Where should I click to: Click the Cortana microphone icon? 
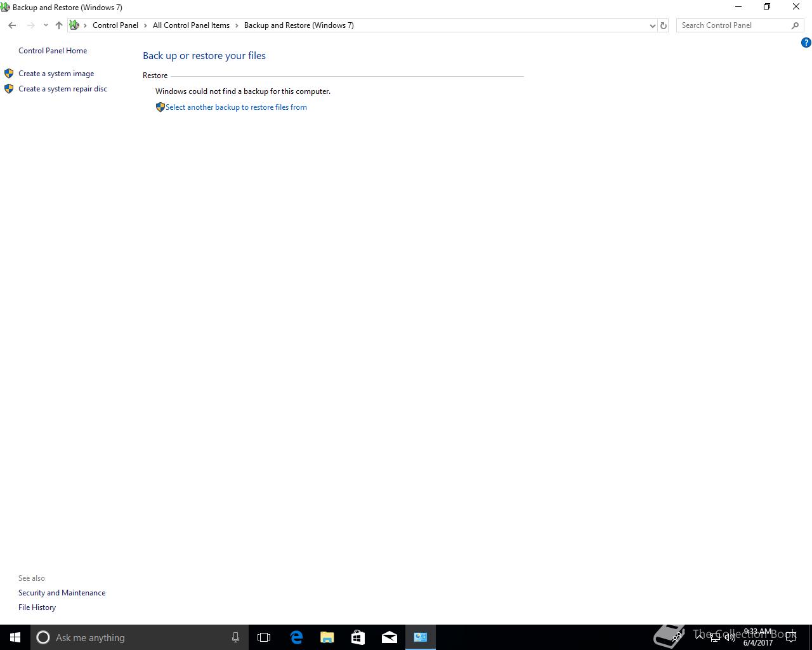[x=235, y=637]
